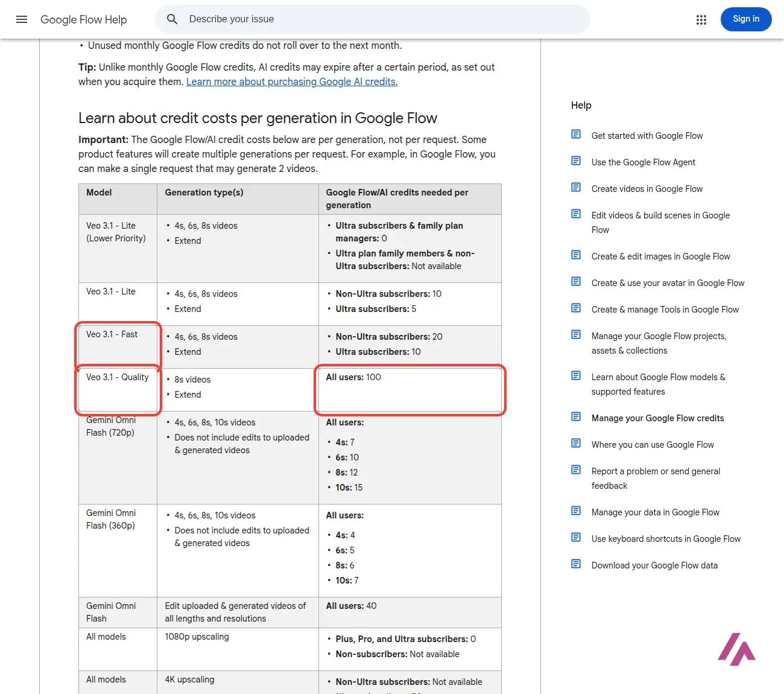
Task: Click the search magnifier icon
Action: [172, 19]
